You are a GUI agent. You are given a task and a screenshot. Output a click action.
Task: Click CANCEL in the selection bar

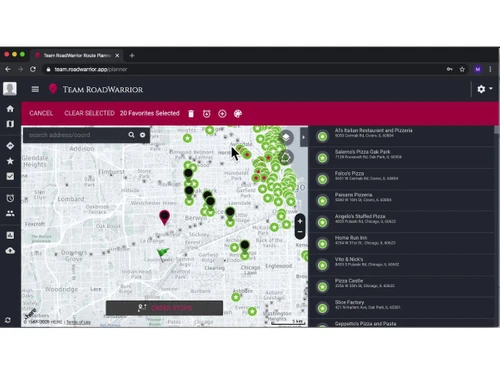pos(41,113)
